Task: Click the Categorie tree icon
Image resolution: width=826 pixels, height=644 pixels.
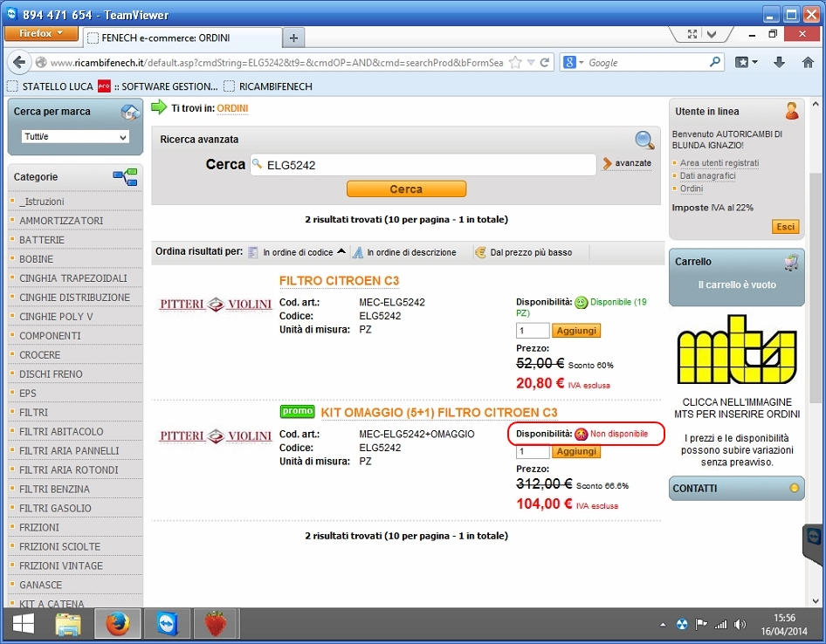Action: pos(126,177)
